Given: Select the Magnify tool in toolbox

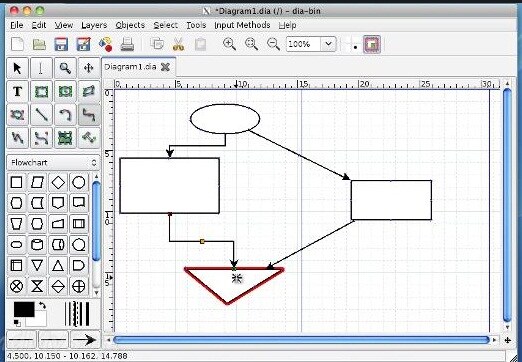Looking at the screenshot, I should 65,68.
